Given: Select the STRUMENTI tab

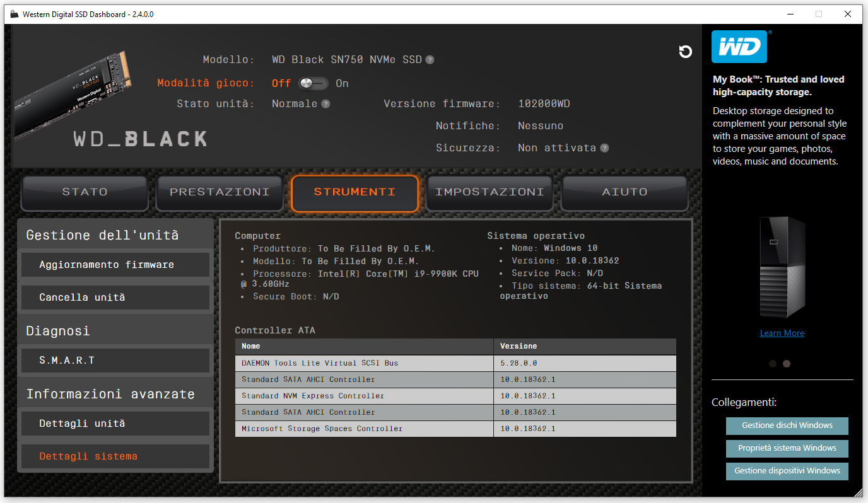Looking at the screenshot, I should [x=355, y=192].
